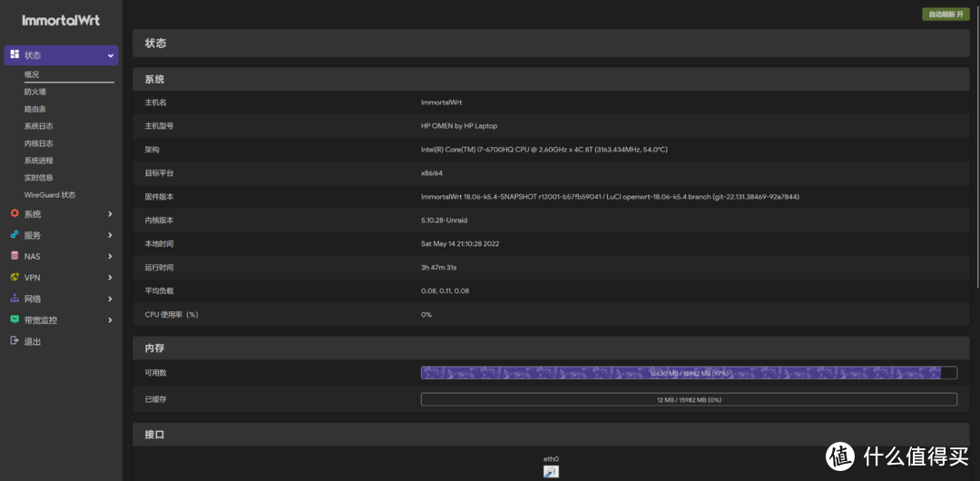Select the 网络 sidebar menu label
Screen dimensions: 980x481
(33, 299)
